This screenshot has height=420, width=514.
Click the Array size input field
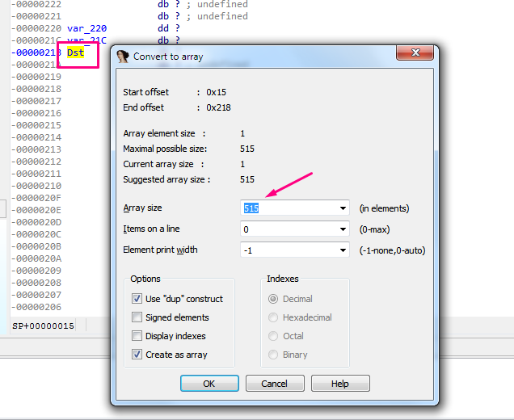tap(287, 208)
